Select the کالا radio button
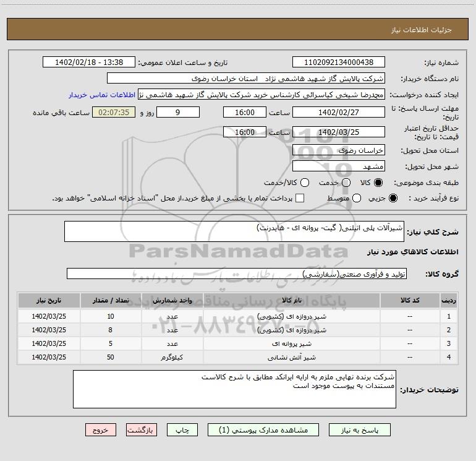This screenshot has height=461, width=476. pos(378,183)
